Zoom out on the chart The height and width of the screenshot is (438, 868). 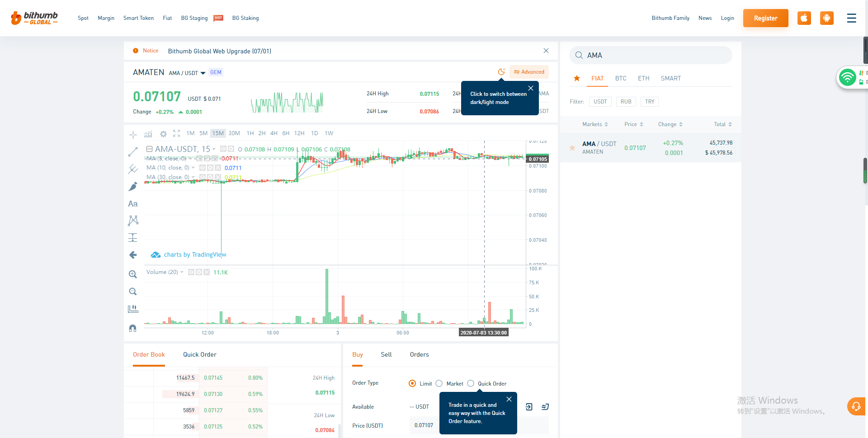tap(133, 292)
